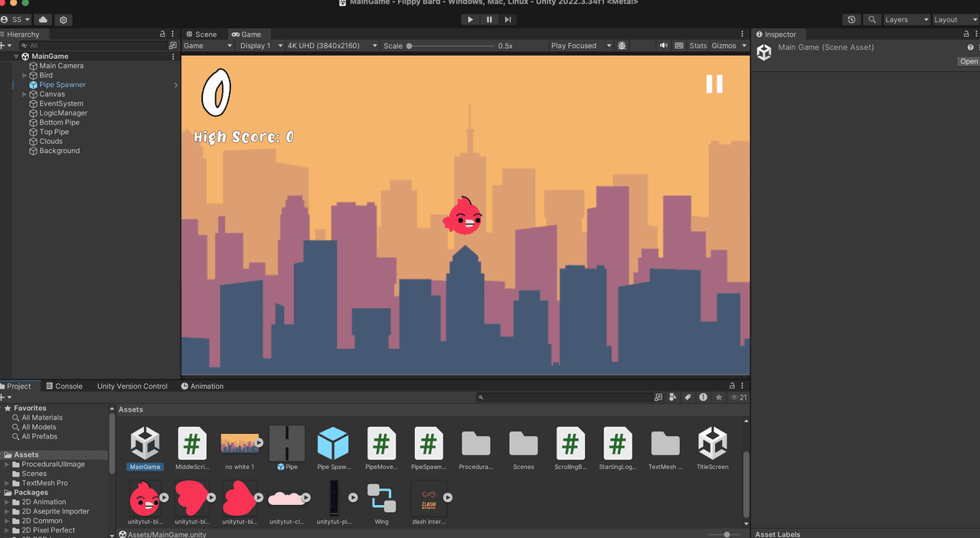This screenshot has width=980, height=538.
Task: Switch to the Scene tab
Action: 201,34
